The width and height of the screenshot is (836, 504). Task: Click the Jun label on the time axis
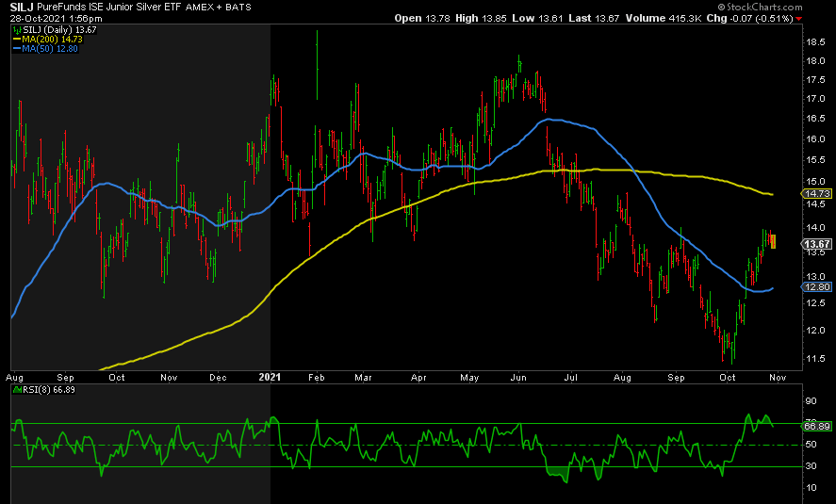click(x=519, y=376)
